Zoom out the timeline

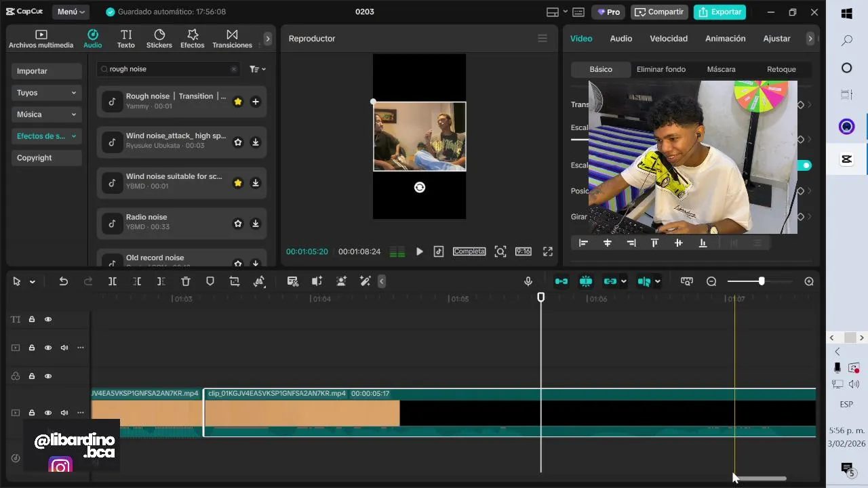pyautogui.click(x=711, y=281)
